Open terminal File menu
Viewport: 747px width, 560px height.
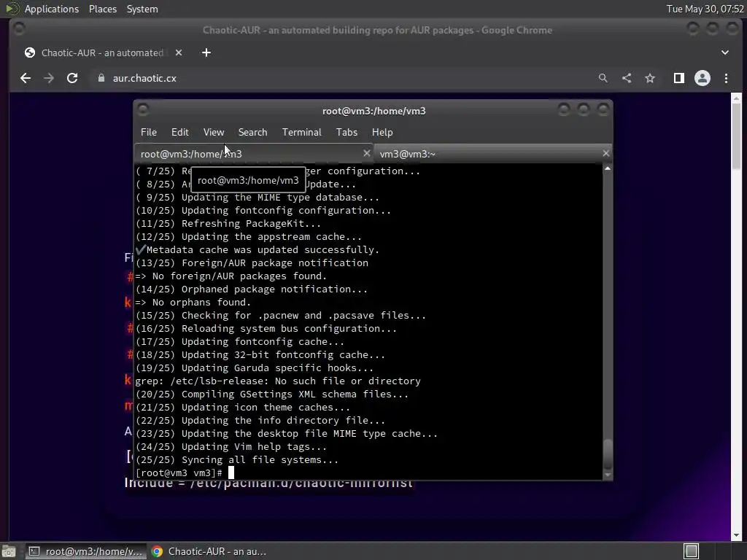coord(149,132)
